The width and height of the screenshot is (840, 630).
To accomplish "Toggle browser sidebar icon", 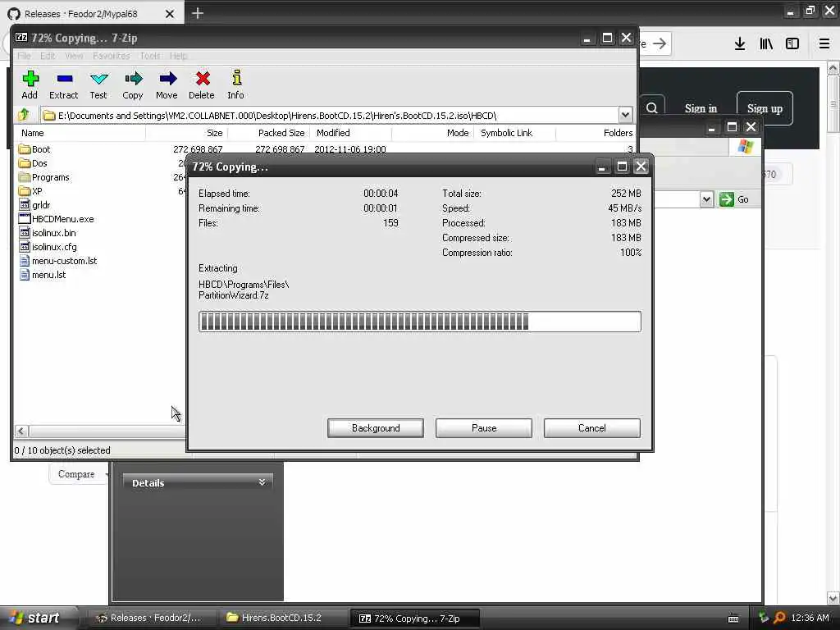I will click(792, 44).
